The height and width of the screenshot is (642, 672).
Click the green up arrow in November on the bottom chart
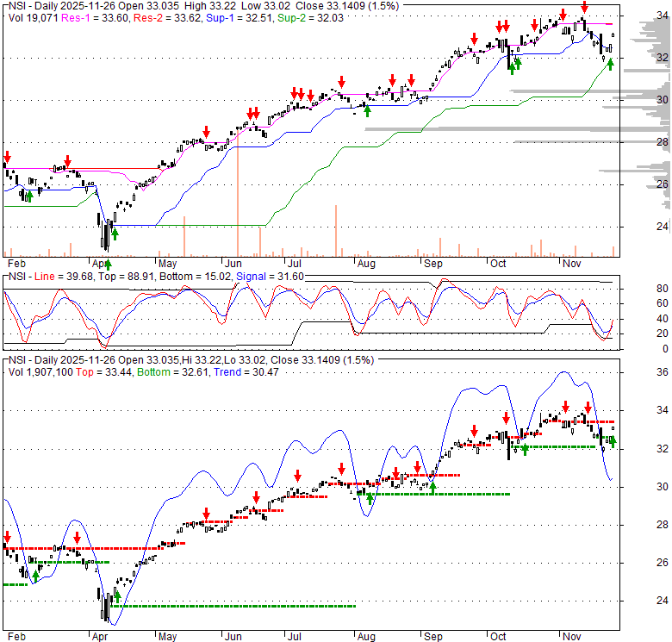click(613, 442)
